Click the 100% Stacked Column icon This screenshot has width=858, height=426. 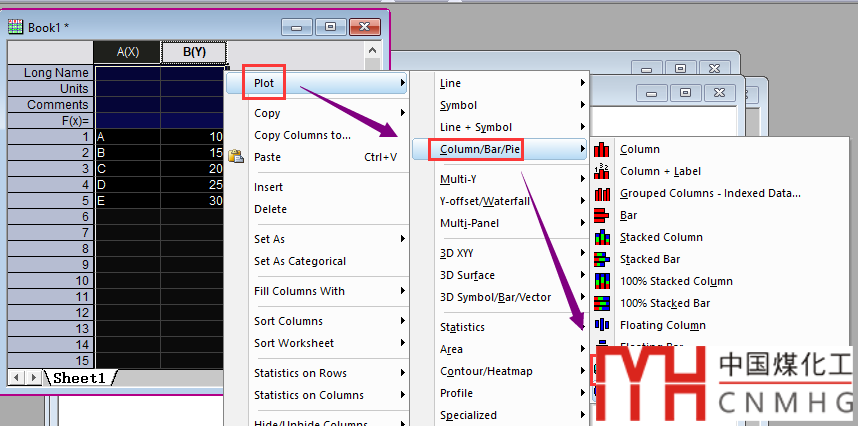(602, 281)
